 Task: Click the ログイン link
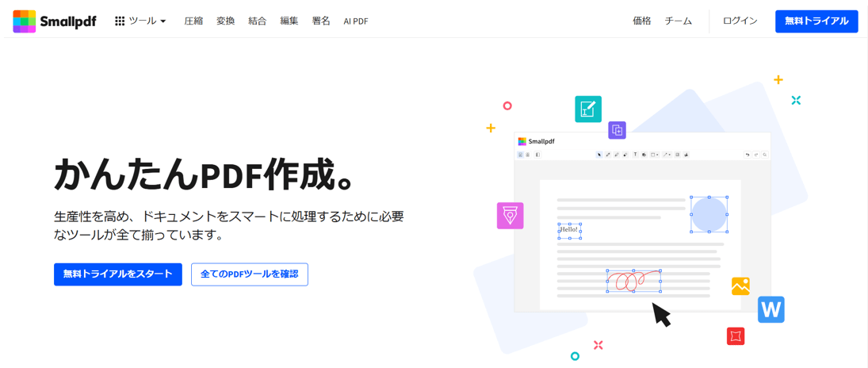point(740,21)
